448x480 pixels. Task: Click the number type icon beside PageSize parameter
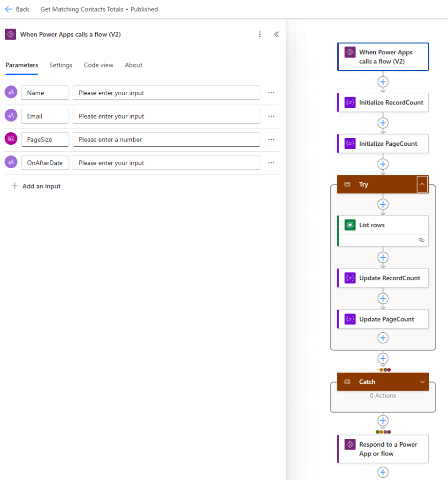[x=11, y=139]
